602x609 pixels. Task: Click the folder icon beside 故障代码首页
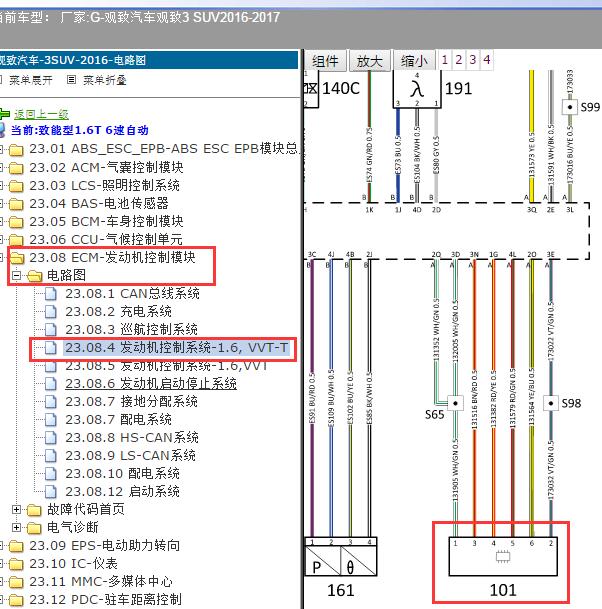(34, 509)
